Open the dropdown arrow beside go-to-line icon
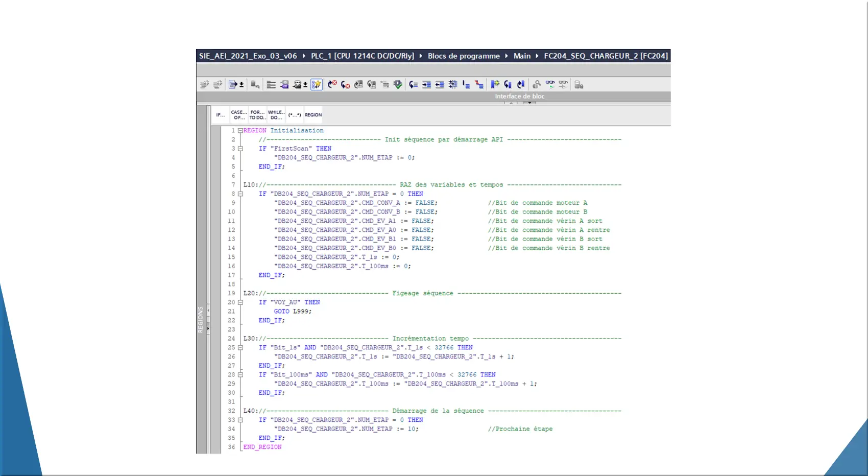Screen dimensions: 868x476 [242, 85]
